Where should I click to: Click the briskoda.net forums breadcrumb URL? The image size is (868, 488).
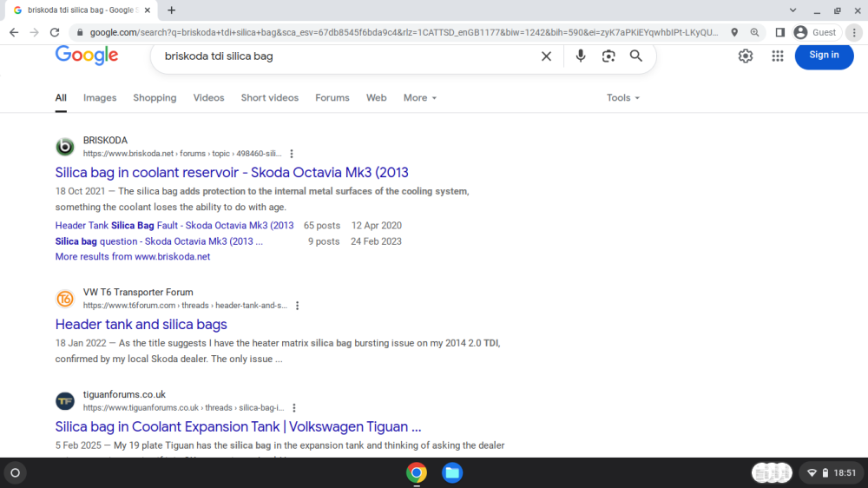182,154
